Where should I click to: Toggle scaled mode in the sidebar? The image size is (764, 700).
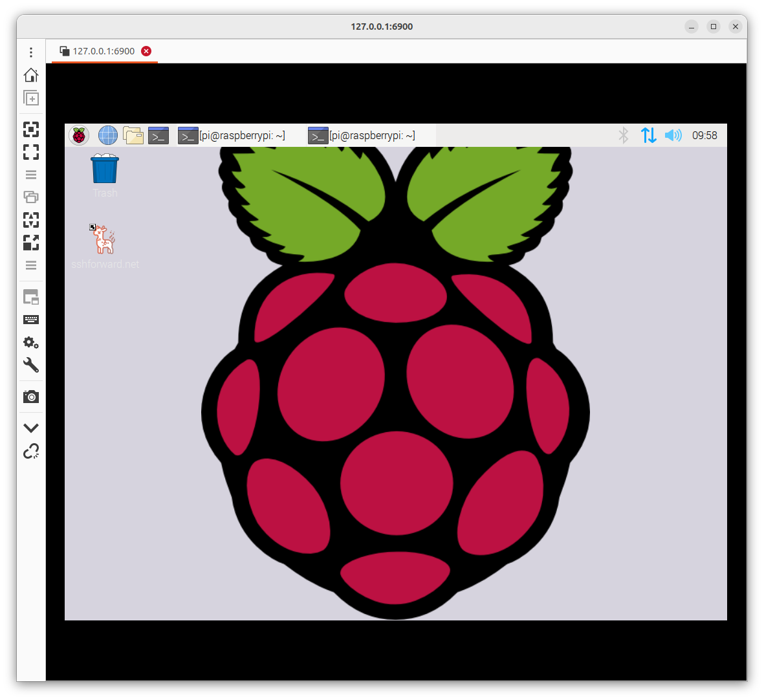pos(30,242)
